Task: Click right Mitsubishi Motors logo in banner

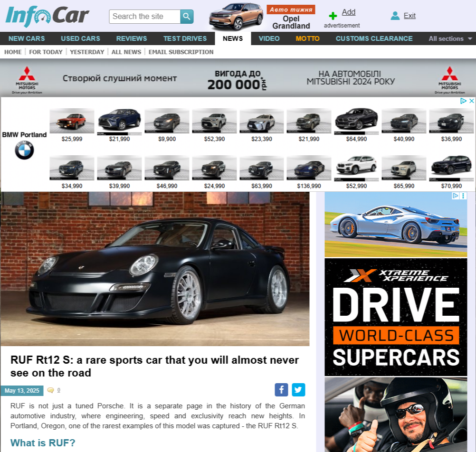Action: point(449,80)
